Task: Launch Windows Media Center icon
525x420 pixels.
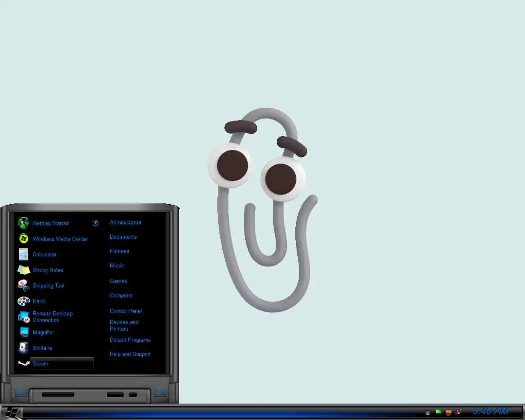Action: pyautogui.click(x=23, y=239)
